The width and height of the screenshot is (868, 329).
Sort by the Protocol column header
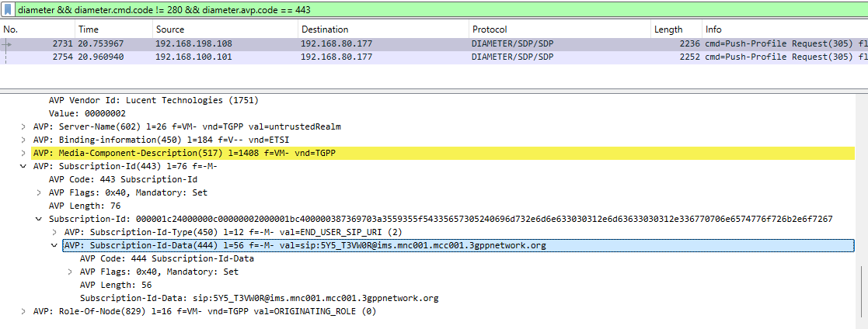[559, 29]
